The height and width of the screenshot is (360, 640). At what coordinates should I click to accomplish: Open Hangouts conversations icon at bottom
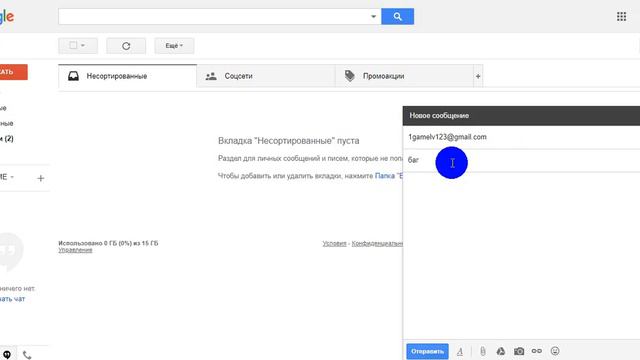(x=7, y=355)
